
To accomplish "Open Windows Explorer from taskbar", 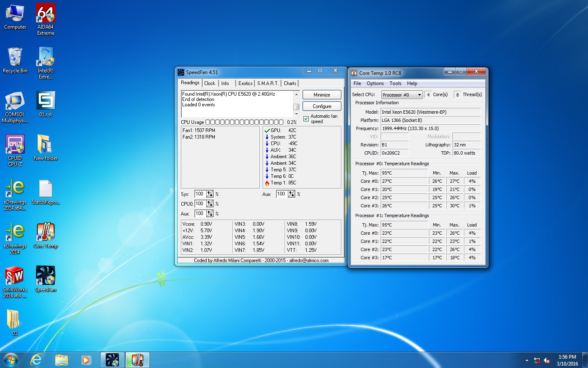I will coord(61,360).
